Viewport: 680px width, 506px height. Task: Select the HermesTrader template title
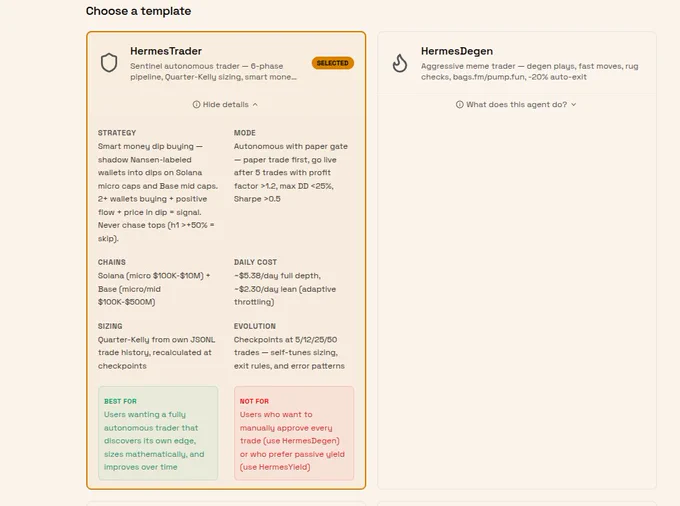point(166,51)
